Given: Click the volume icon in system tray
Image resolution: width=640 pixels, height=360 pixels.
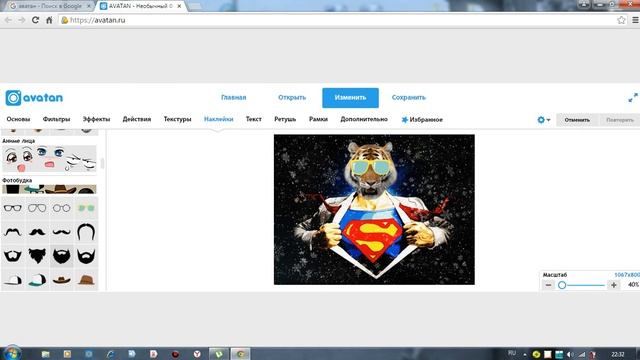Looking at the screenshot, I should tap(570, 354).
